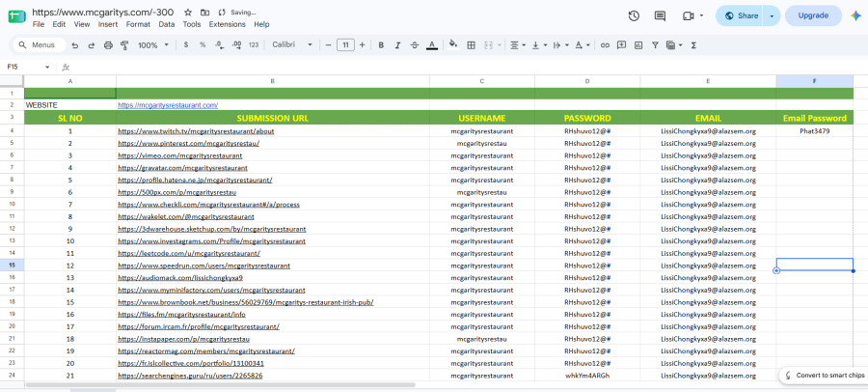Insert a comment

622,45
